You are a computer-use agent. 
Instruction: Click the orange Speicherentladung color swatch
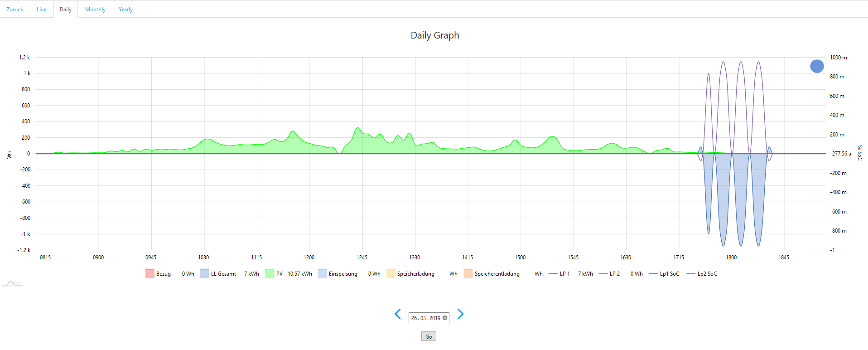(468, 274)
